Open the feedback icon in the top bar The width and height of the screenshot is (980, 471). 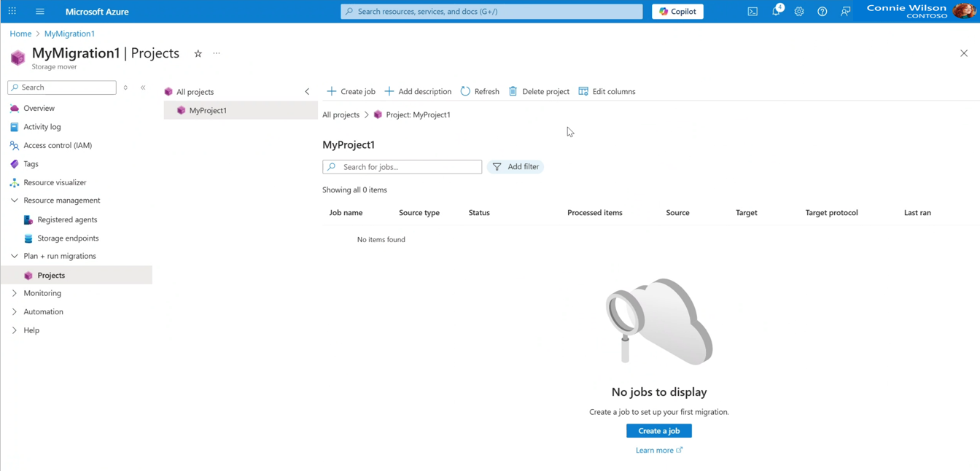tap(846, 12)
